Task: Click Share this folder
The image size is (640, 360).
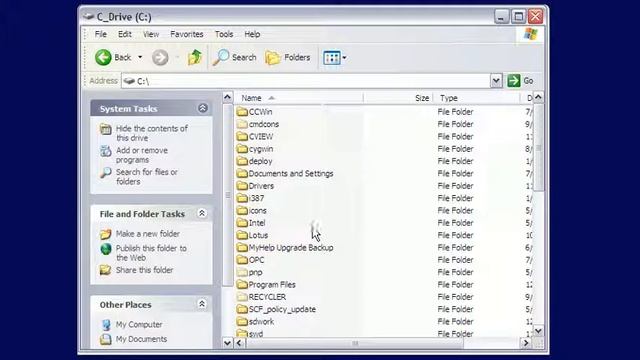Action: click(x=144, y=270)
